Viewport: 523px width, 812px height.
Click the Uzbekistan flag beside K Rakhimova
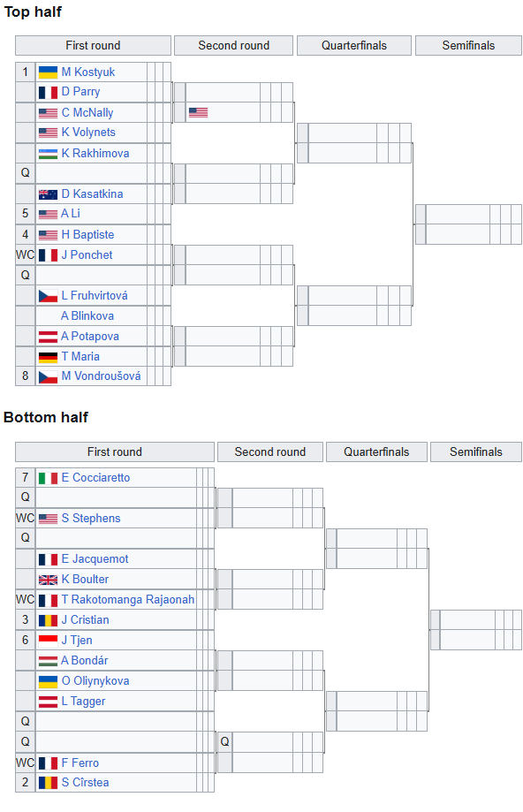tap(48, 153)
